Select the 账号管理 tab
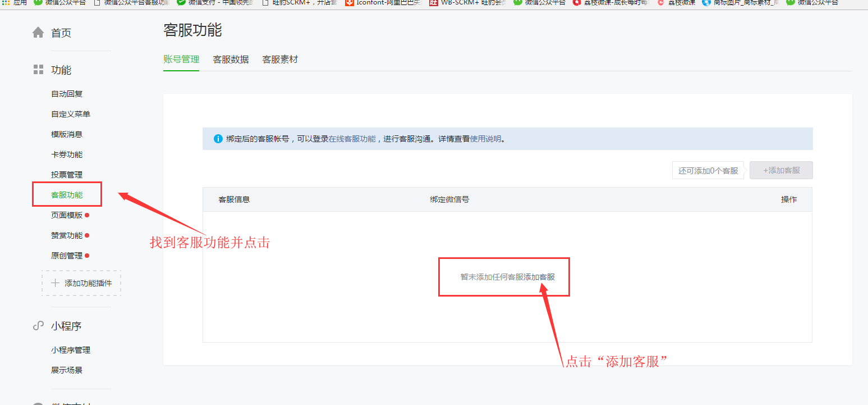The height and width of the screenshot is (405, 868). [x=181, y=59]
